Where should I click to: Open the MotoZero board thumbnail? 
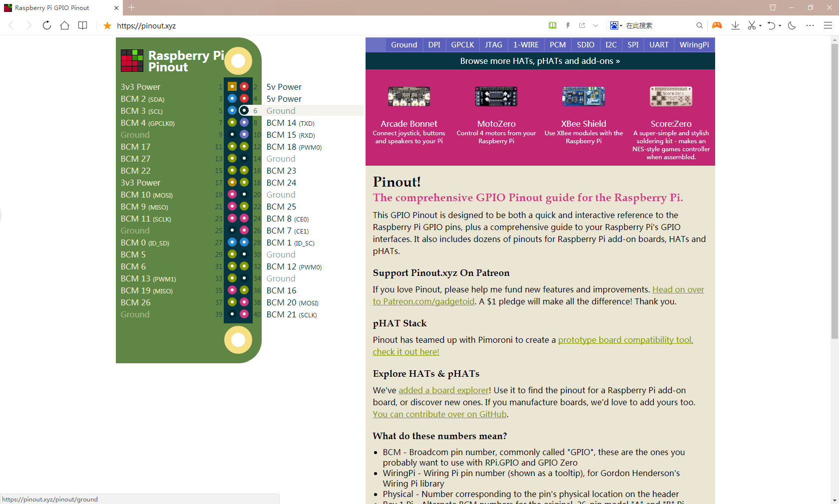tap(496, 96)
